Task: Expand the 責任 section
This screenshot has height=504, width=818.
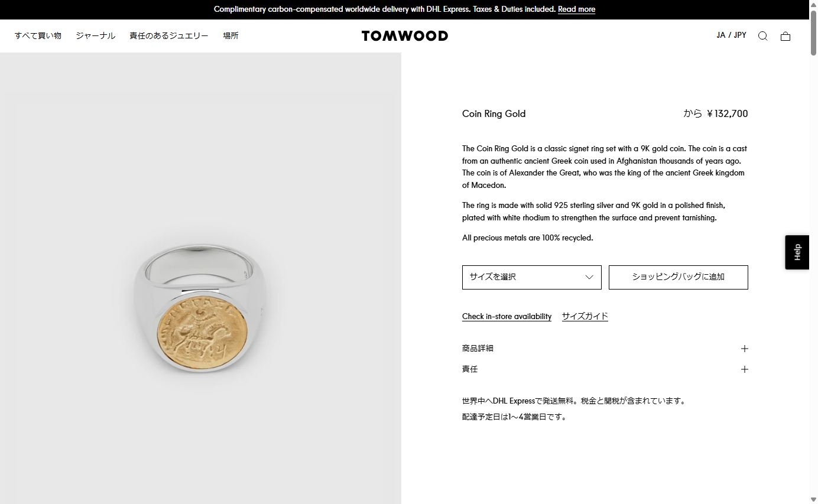Action: 470,369
